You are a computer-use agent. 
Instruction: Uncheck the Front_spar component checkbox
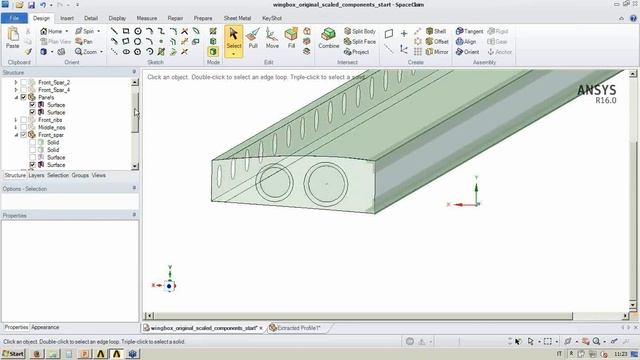tap(23, 135)
